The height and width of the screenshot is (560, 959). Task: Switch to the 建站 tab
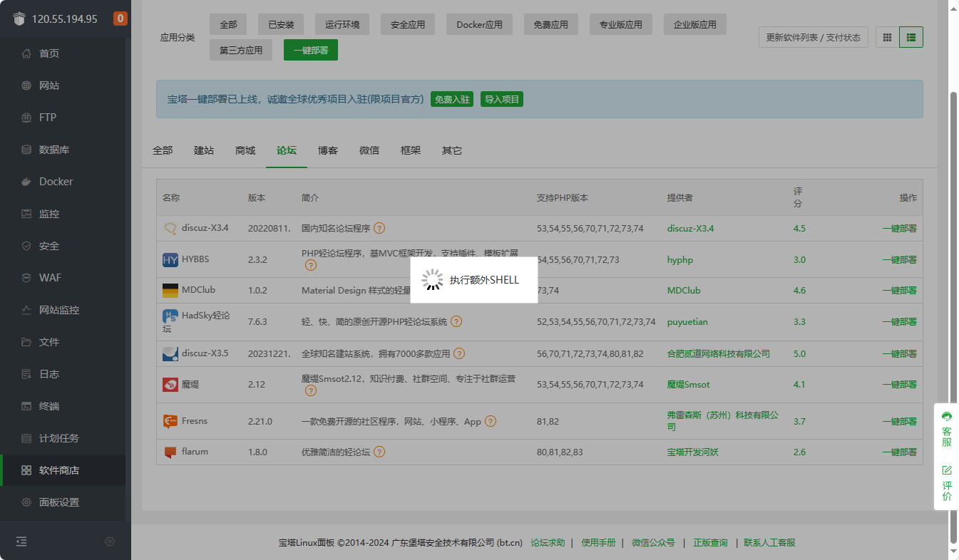click(x=204, y=150)
